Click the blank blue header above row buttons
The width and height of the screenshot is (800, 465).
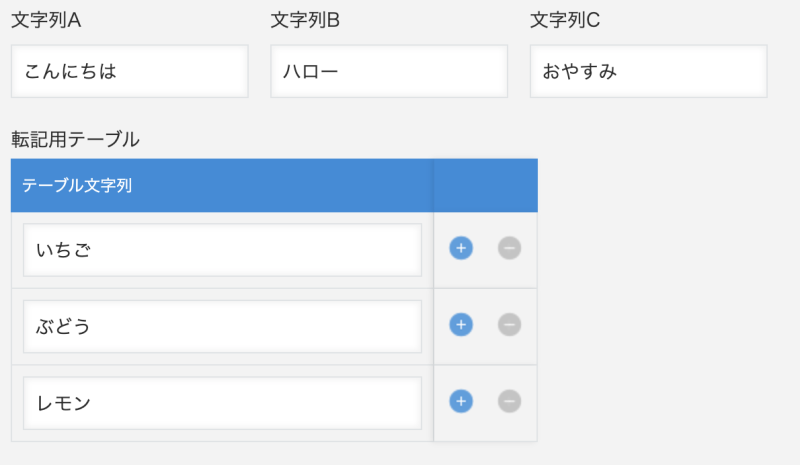486,185
